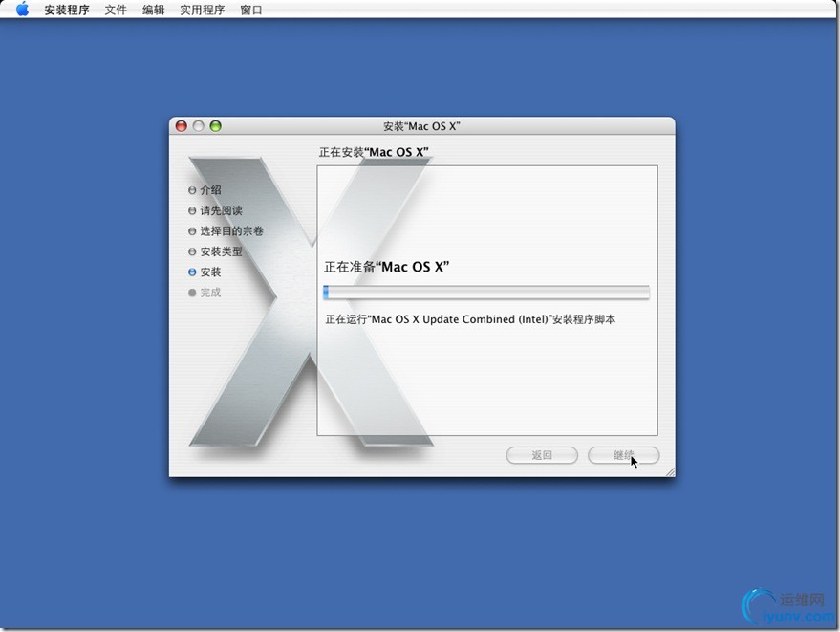The image size is (840, 632).
Task: Open the 编辑 menu
Action: click(153, 10)
